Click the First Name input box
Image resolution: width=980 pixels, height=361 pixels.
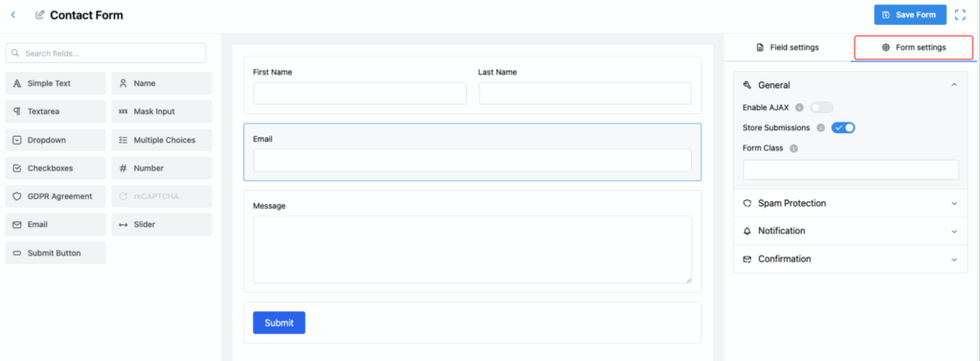pos(360,93)
